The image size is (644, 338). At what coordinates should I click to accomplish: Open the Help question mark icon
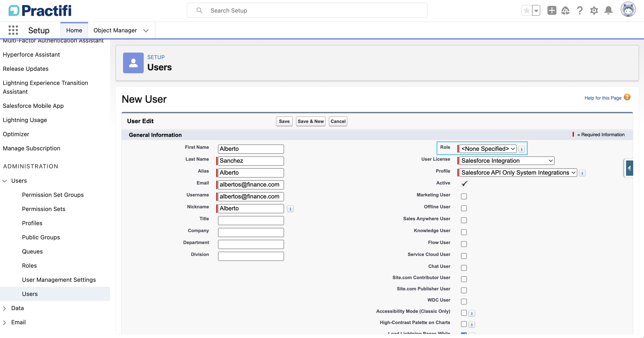580,11
